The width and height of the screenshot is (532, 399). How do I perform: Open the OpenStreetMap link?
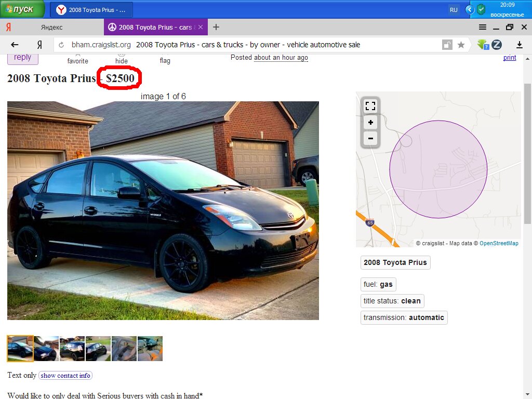coord(499,243)
